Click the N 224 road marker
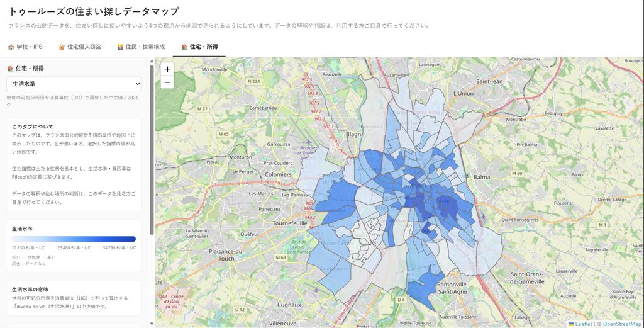This screenshot has width=644, height=328. pyautogui.click(x=254, y=81)
